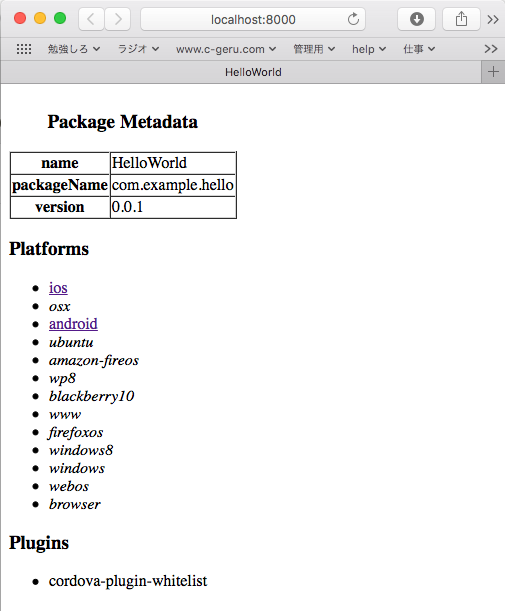This screenshot has width=505, height=611.
Task: Click the wp8 platform entry
Action: (62, 378)
